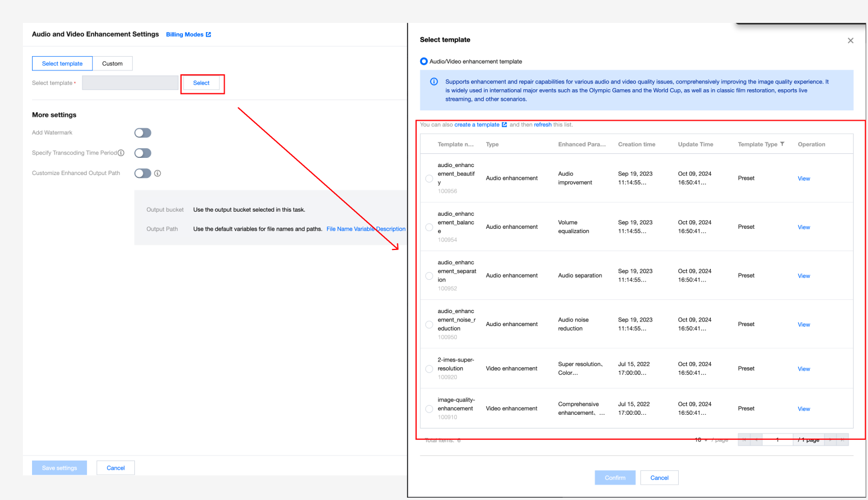This screenshot has width=868, height=500.
Task: View the image-quality-enhancement template
Action: [804, 409]
